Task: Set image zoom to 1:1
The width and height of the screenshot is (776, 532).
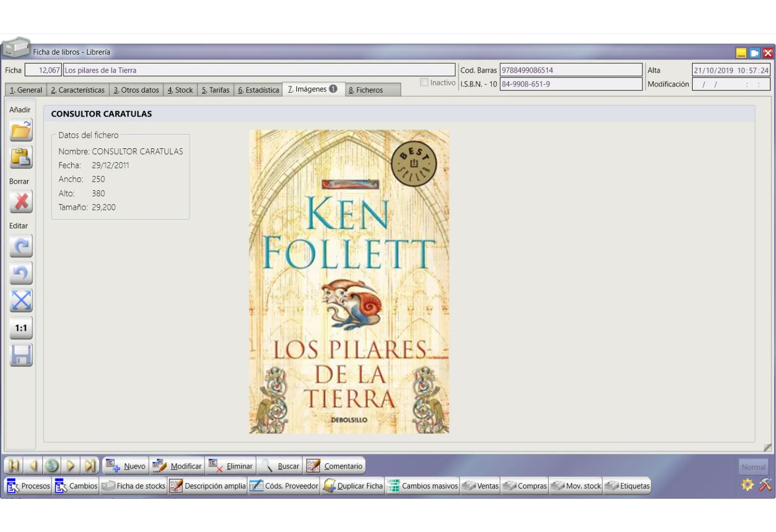Action: (x=21, y=328)
